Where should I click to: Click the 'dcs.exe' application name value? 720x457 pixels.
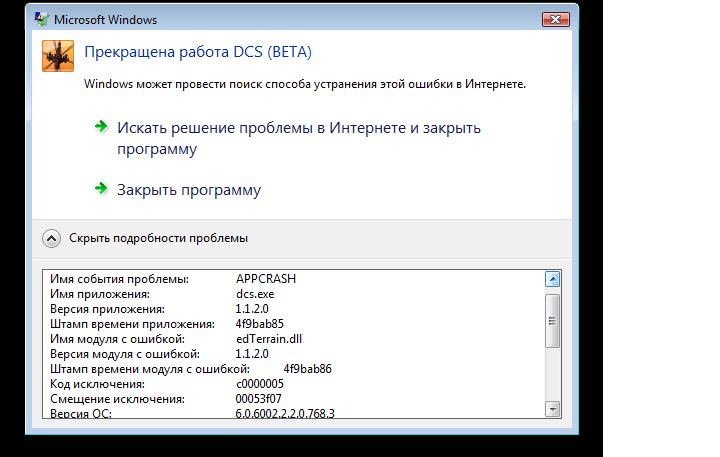(255, 294)
